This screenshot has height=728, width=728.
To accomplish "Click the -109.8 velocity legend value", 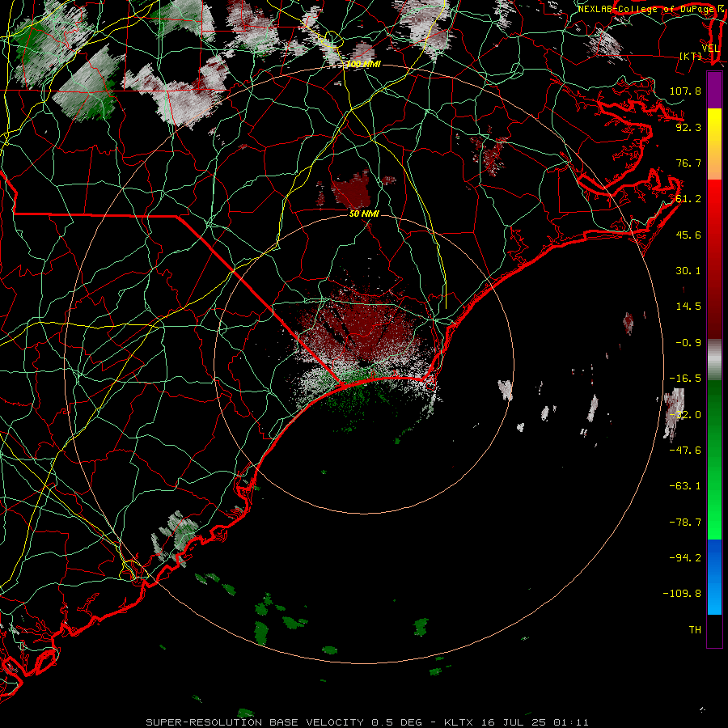I will 682,594.
